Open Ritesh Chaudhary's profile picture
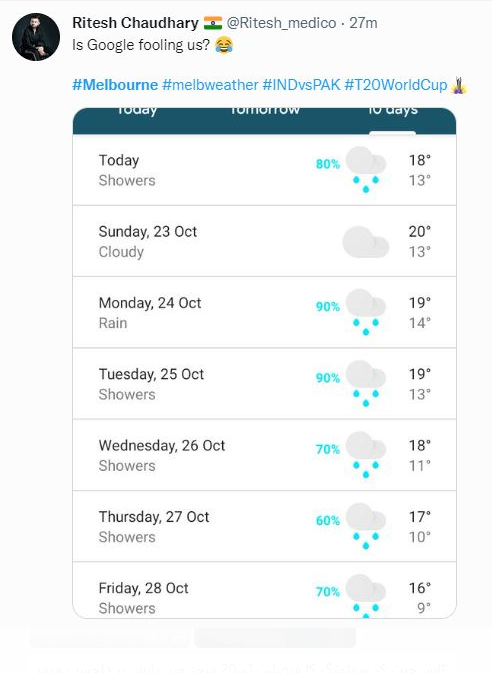 pos(36,37)
